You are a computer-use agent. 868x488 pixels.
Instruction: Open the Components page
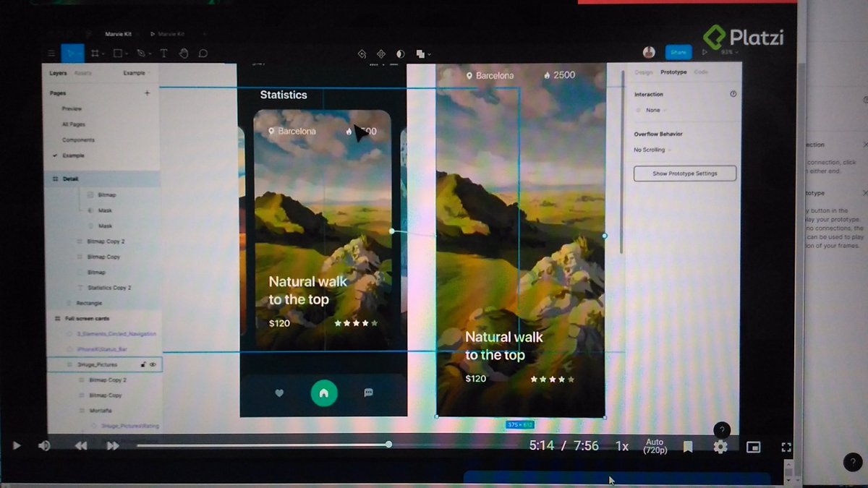[x=78, y=140]
